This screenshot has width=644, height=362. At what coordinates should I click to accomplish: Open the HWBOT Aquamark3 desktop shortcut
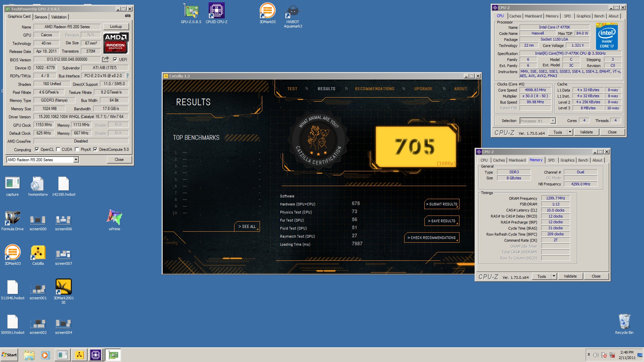click(x=293, y=16)
